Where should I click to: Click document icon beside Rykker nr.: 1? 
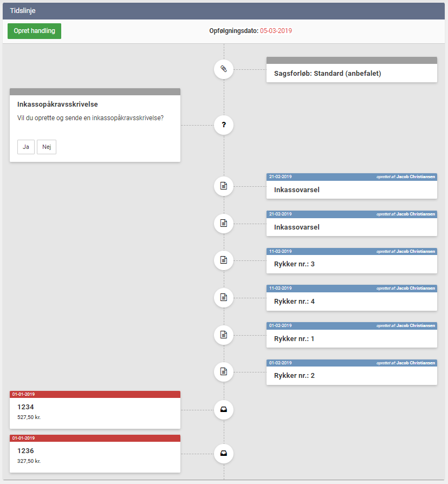click(224, 335)
